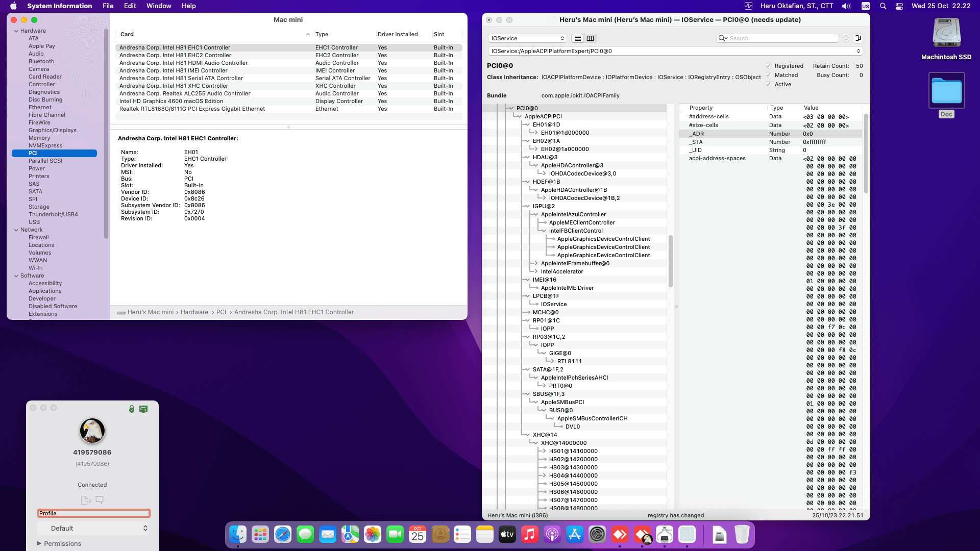Image resolution: width=980 pixels, height=551 pixels.
Task: Collapse the Hardware section in sidebar
Action: tap(16, 31)
